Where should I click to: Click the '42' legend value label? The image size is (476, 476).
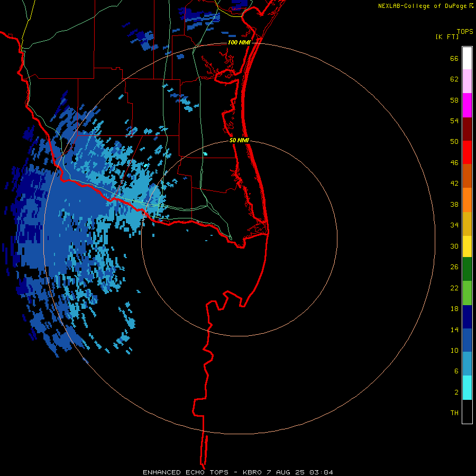pos(454,183)
